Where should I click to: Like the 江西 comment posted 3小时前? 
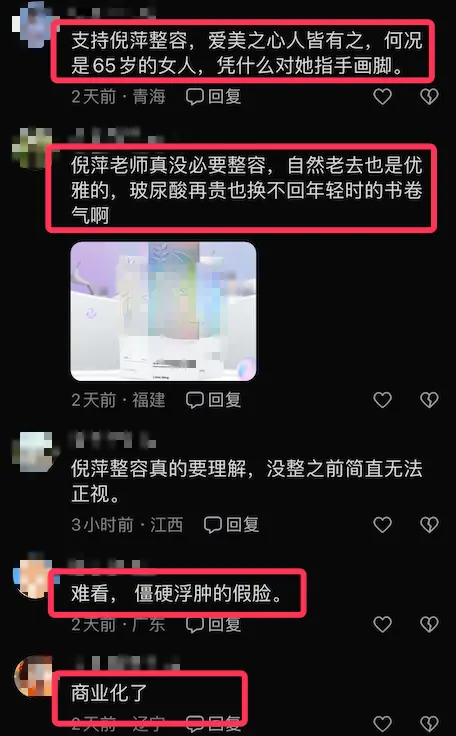pos(382,524)
